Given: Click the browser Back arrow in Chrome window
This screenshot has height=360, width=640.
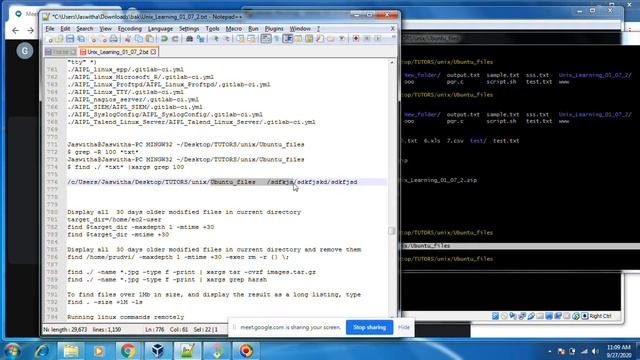Looking at the screenshot, I should (x=16, y=30).
